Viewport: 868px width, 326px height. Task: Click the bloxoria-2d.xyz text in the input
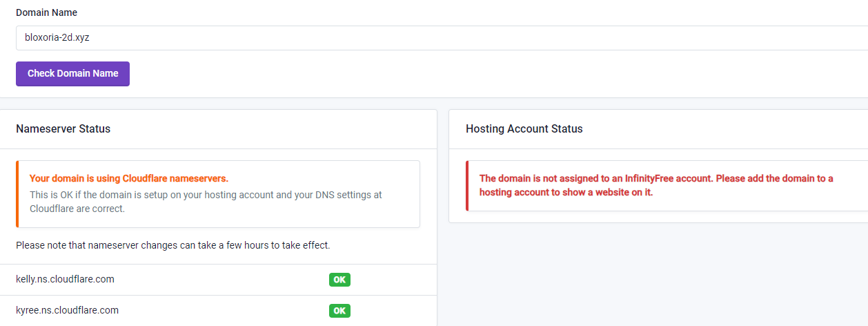[x=57, y=38]
